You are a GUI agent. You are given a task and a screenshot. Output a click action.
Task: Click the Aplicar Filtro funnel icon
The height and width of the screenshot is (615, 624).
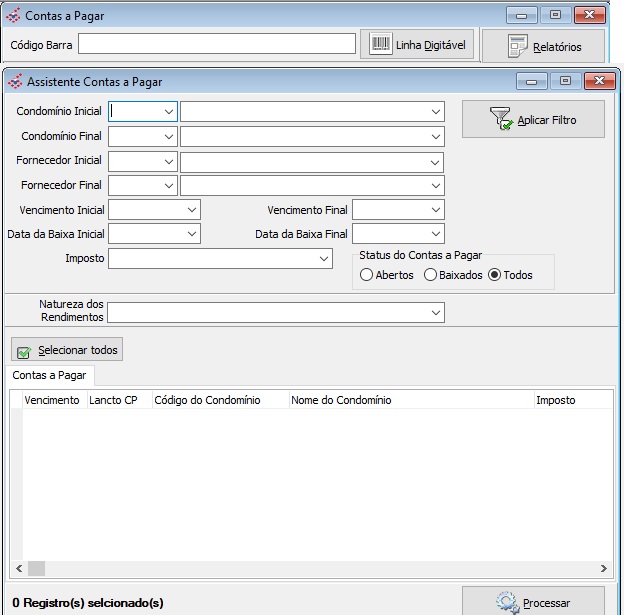pyautogui.click(x=502, y=120)
